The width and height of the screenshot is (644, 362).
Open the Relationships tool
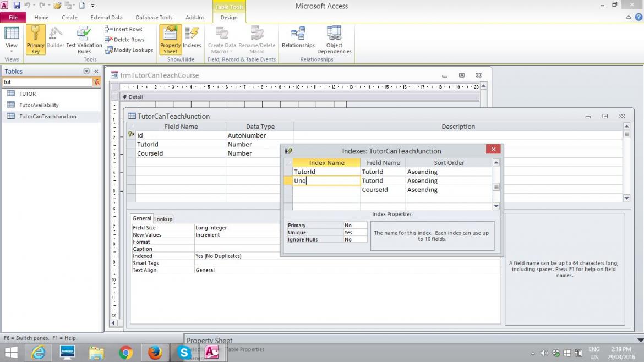[x=298, y=37]
